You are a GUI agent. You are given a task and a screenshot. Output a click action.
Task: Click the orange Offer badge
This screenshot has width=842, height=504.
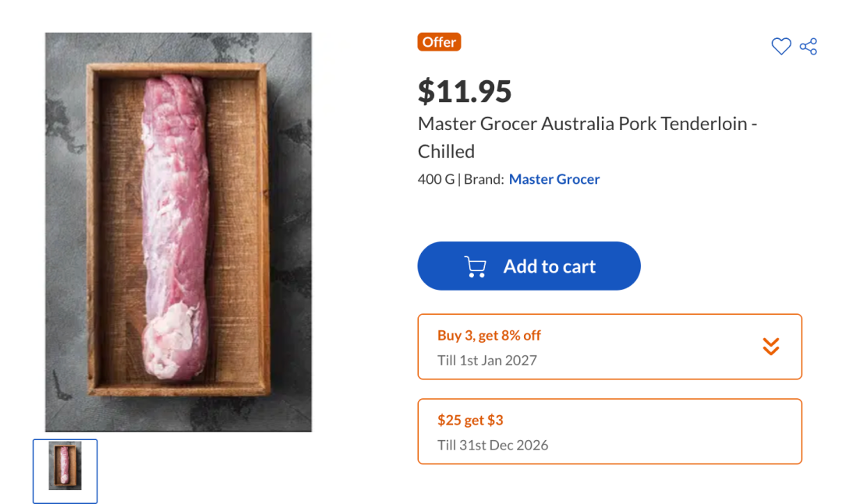pyautogui.click(x=439, y=42)
